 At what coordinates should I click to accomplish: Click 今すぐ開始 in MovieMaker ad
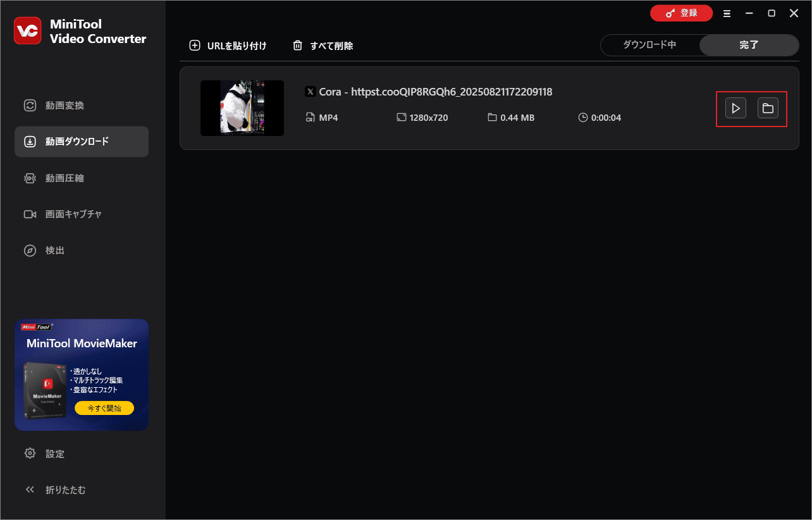(x=104, y=408)
